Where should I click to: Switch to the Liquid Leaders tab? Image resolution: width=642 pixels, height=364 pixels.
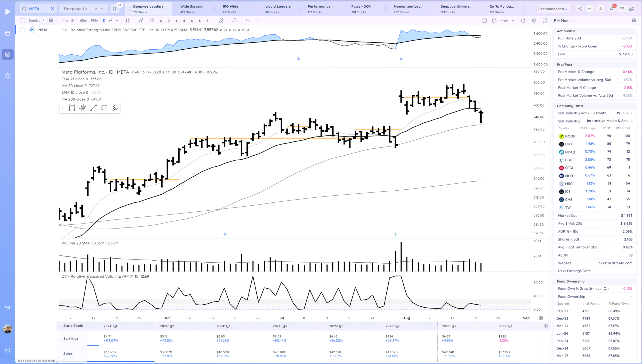278,9
